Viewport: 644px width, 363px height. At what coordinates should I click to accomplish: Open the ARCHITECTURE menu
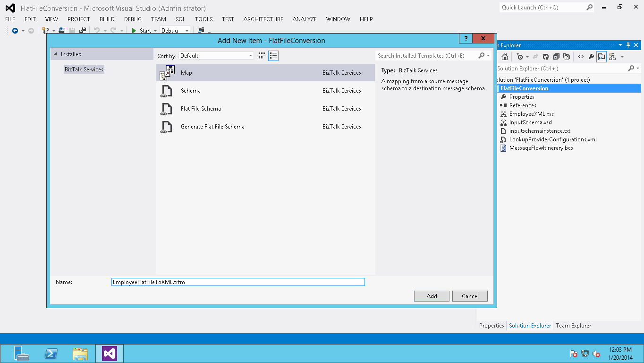tap(263, 19)
